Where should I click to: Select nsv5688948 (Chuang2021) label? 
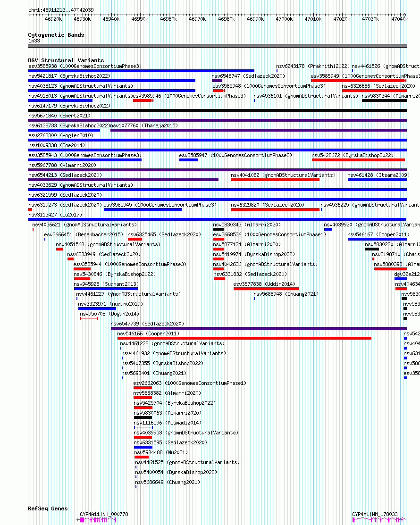click(x=286, y=294)
